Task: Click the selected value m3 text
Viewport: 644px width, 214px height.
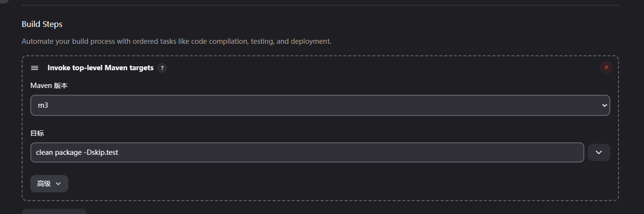Action: click(x=43, y=105)
